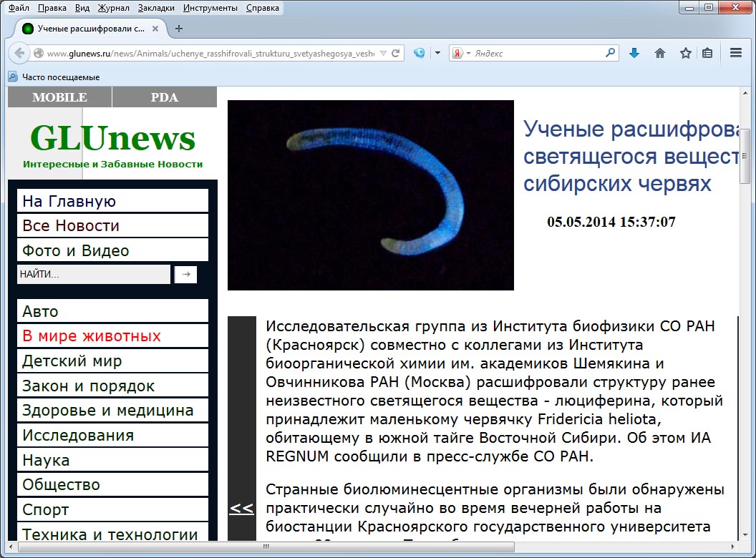
Task: Submit site search with arrow button
Action: [x=185, y=274]
